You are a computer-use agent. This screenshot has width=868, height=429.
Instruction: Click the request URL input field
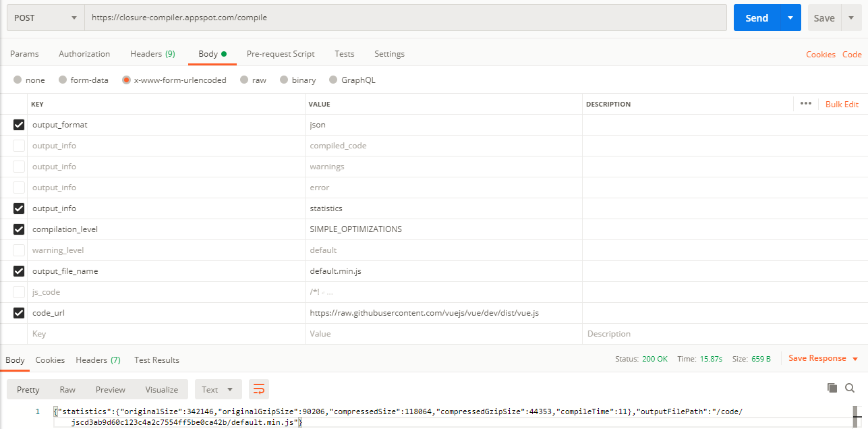click(405, 18)
